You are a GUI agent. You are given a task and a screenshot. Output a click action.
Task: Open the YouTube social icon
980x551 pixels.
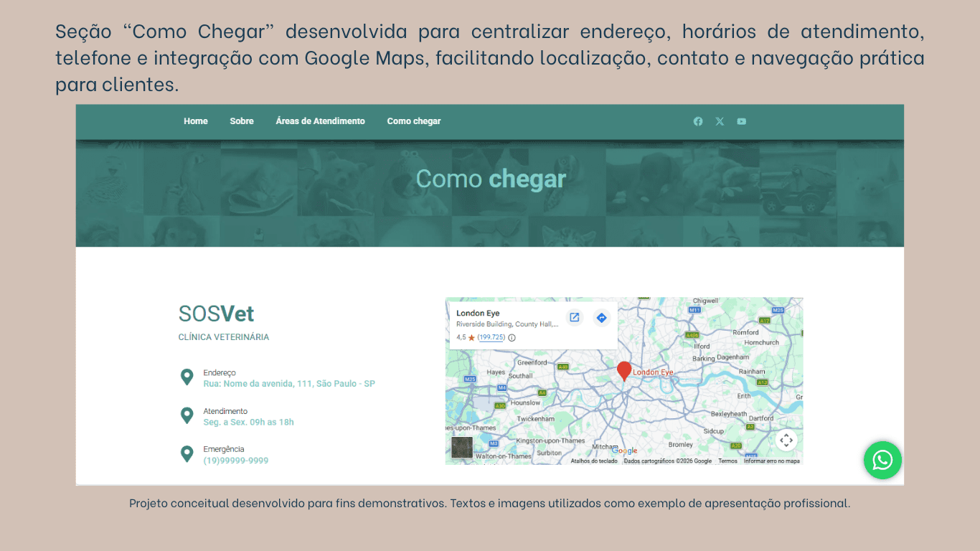pos(741,121)
